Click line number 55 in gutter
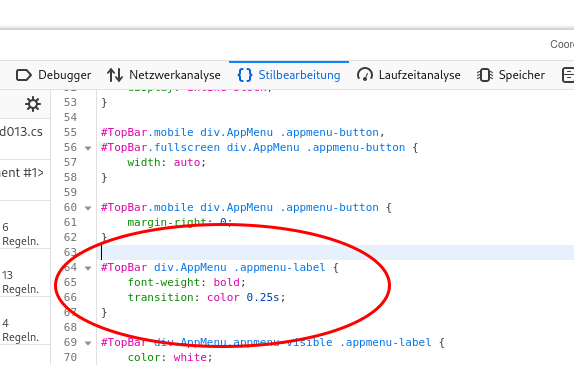Screen dimensions: 574x365 pyautogui.click(x=70, y=132)
